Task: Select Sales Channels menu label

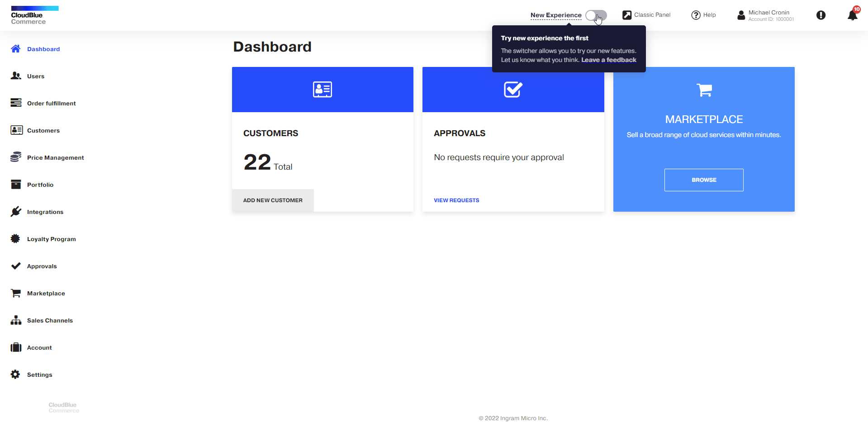Action: tap(50, 320)
